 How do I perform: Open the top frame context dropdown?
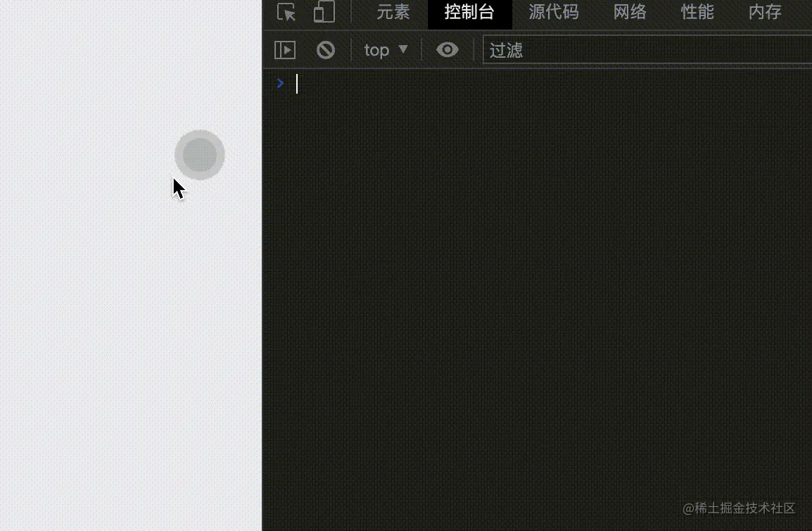(384, 49)
